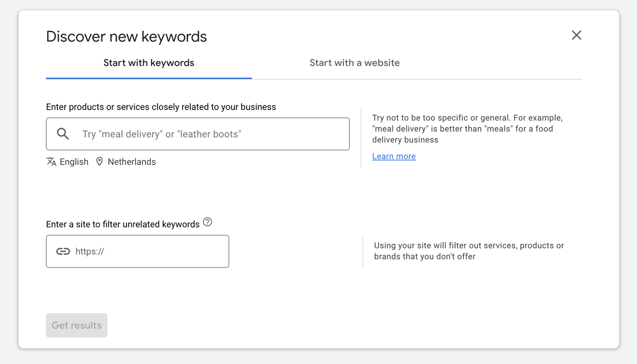Viewport: 637px width, 364px height.
Task: Close the Discover new keywords dialog
Action: 576,35
